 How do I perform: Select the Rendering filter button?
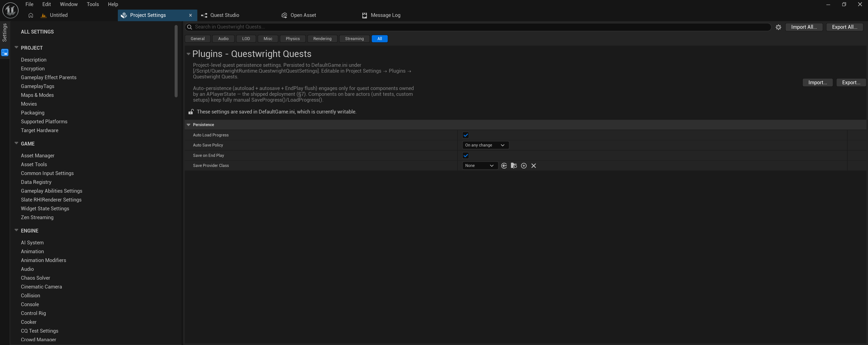pyautogui.click(x=322, y=39)
